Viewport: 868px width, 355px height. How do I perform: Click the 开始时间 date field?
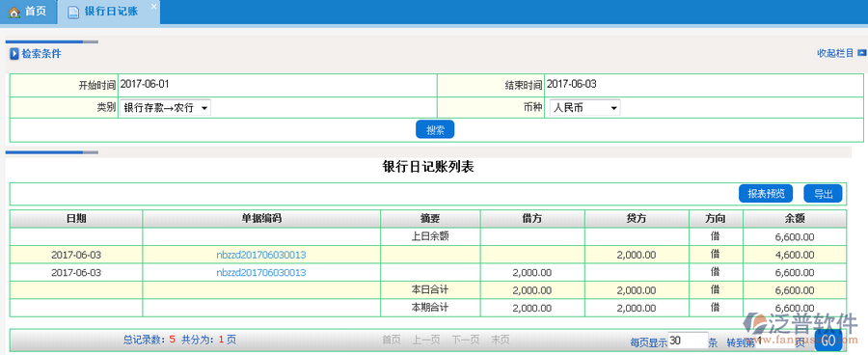[278, 85]
